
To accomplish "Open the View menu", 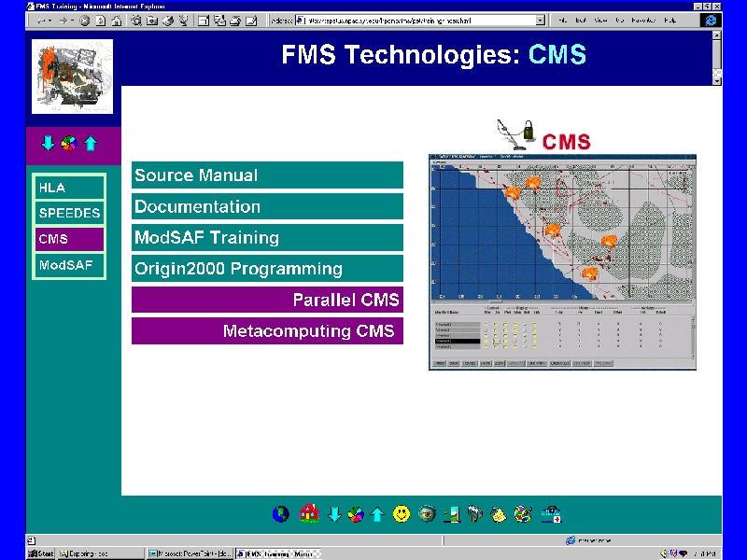I will point(600,21).
